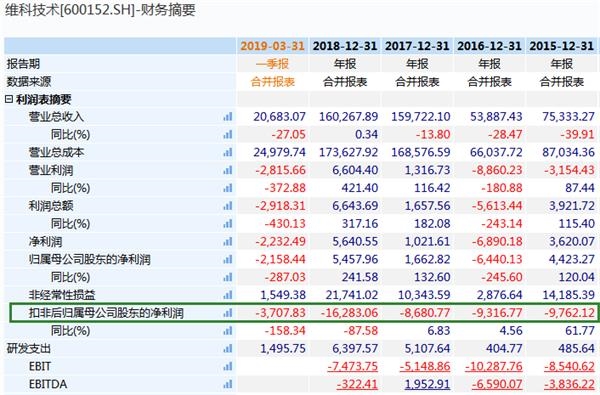Screen dimensions: 600x395
Task: Open chart icon for 净利润 row
Action: (228, 242)
